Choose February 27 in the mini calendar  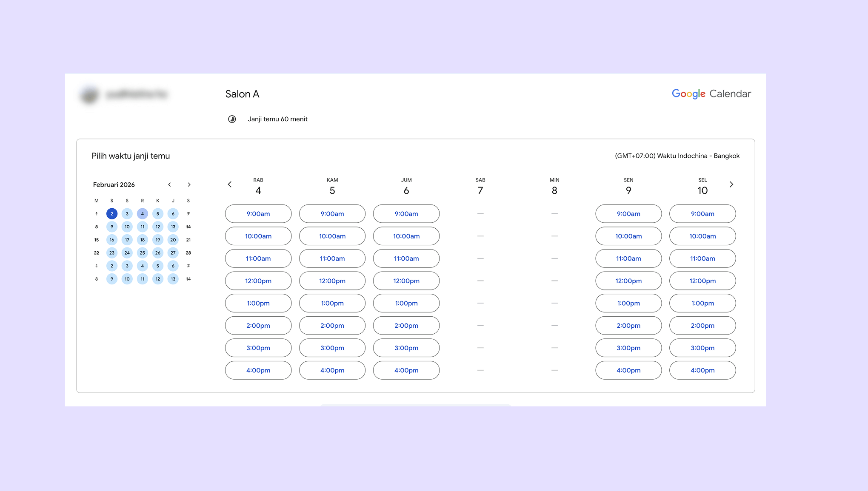point(173,253)
